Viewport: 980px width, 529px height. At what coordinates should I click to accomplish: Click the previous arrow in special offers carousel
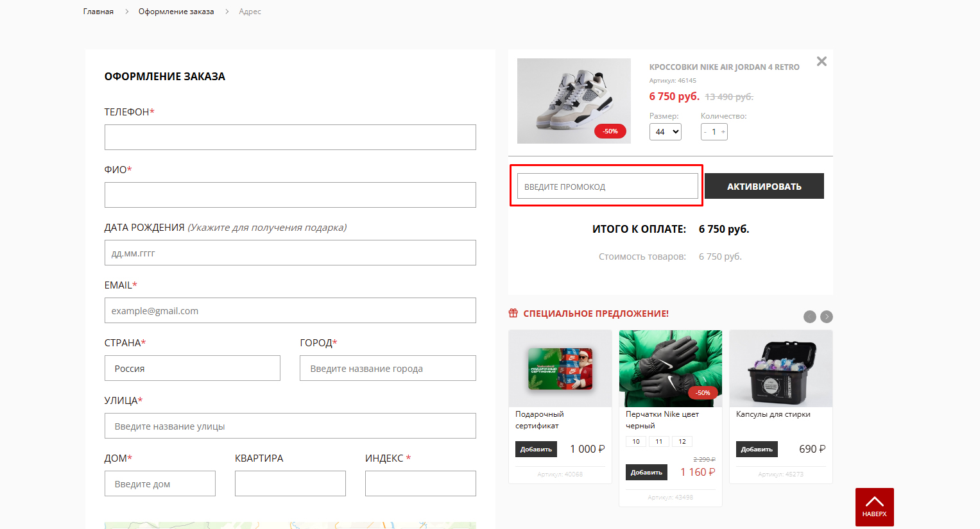coord(810,317)
